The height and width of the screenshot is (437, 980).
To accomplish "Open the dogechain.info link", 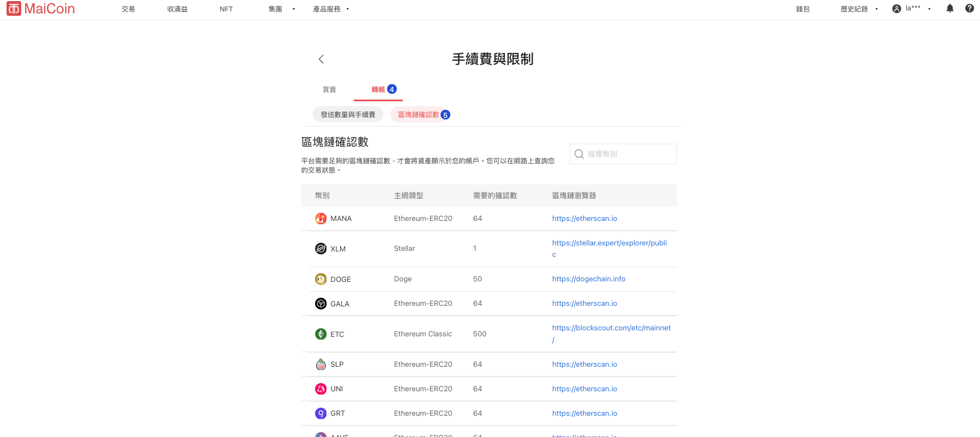I will tap(589, 279).
